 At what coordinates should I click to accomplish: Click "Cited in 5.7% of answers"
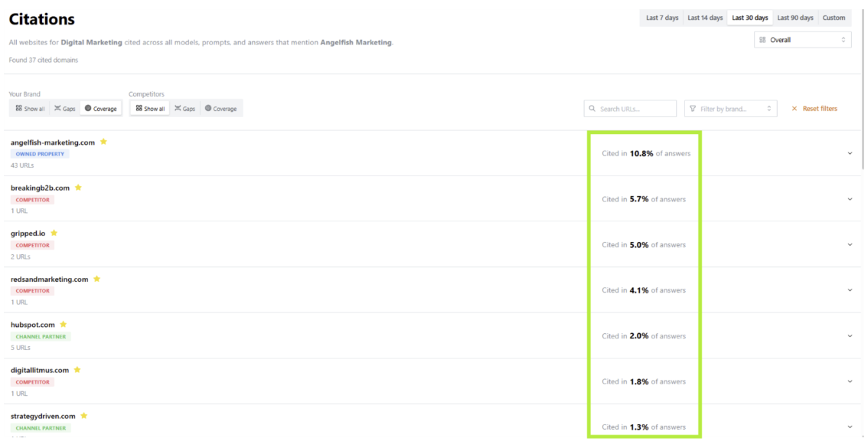click(644, 199)
